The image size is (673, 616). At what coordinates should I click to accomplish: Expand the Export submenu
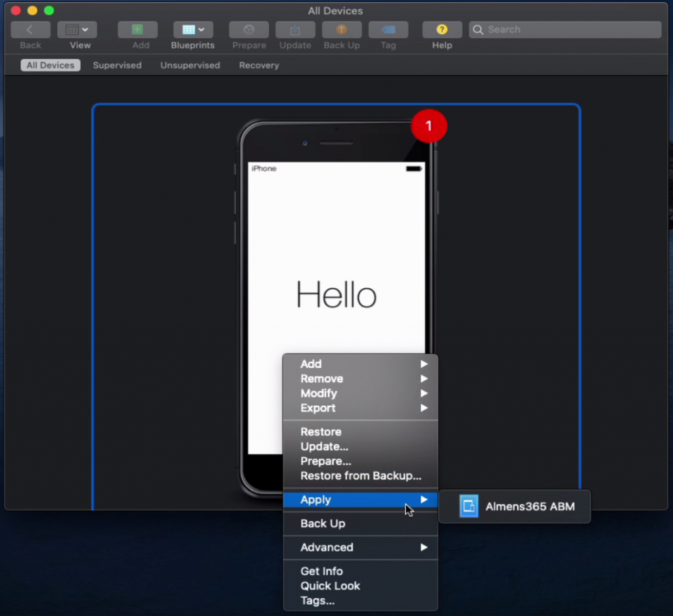tap(423, 408)
